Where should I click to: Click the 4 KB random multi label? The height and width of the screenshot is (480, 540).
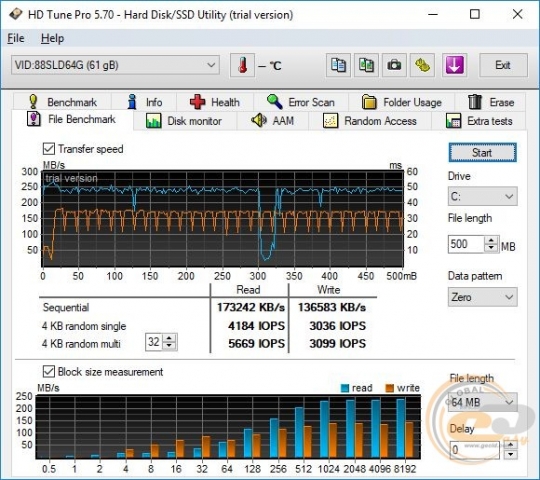pyautogui.click(x=81, y=344)
